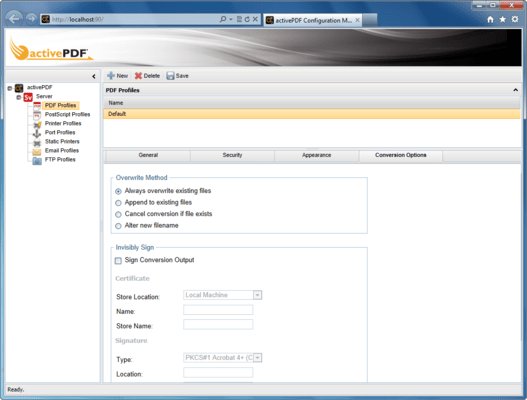
Task: Click the Save floppy disk icon
Action: point(170,76)
